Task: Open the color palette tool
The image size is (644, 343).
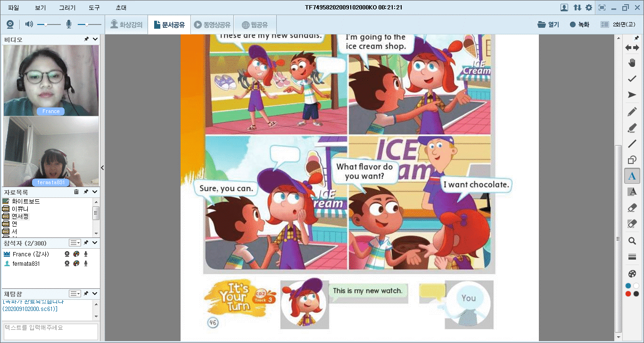Action: click(632, 274)
